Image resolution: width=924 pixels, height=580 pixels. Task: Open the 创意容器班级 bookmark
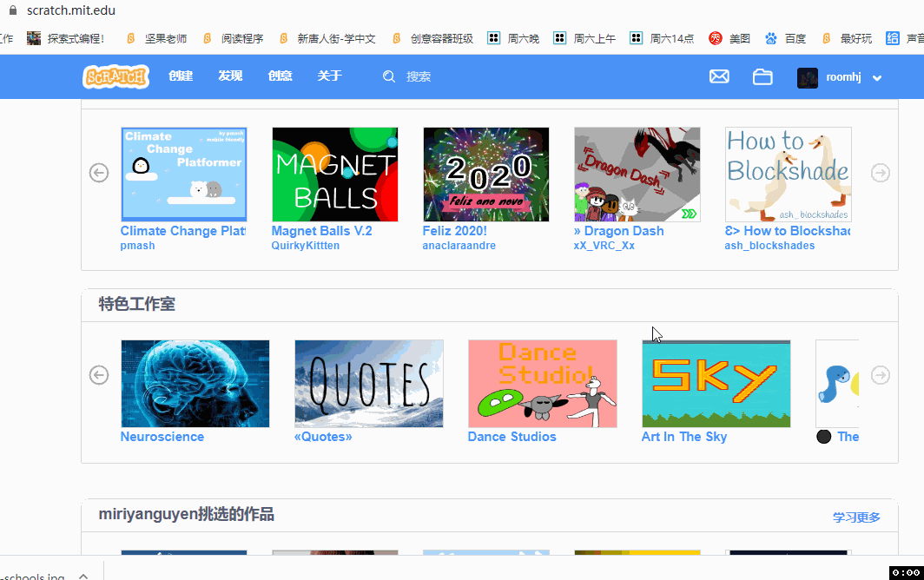[432, 38]
